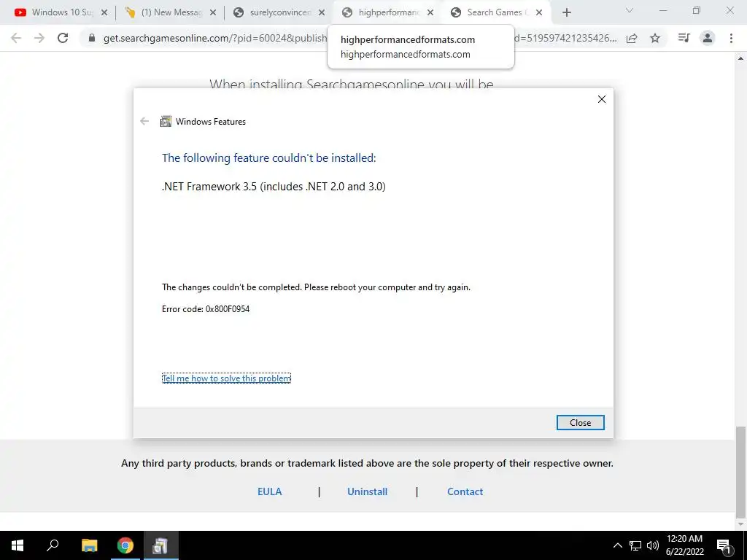Open the Contact link

click(465, 491)
